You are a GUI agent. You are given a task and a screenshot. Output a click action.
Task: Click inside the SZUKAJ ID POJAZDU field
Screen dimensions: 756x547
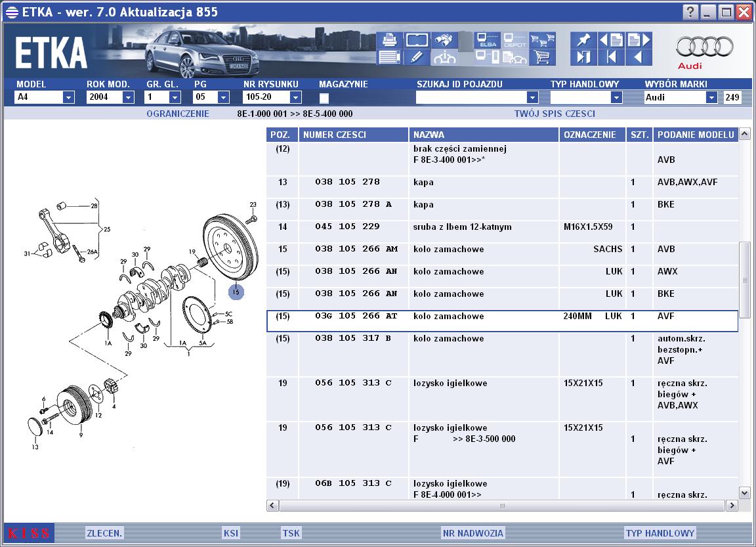(x=471, y=97)
